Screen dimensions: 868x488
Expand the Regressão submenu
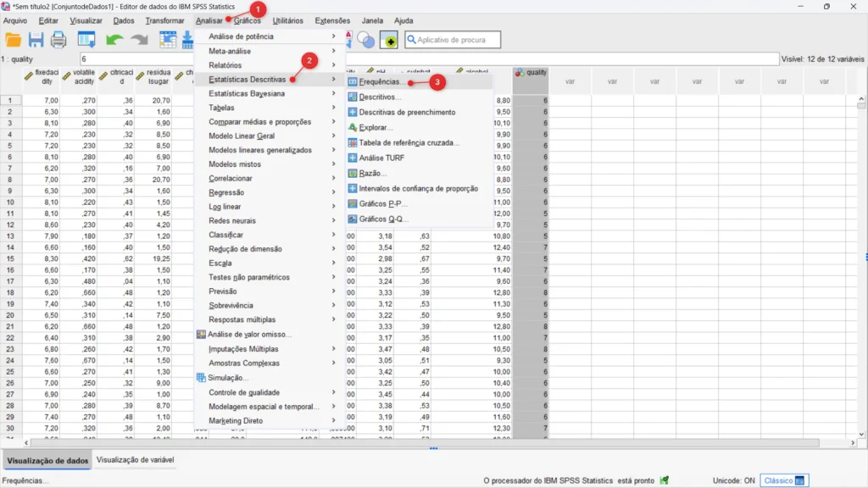point(226,192)
